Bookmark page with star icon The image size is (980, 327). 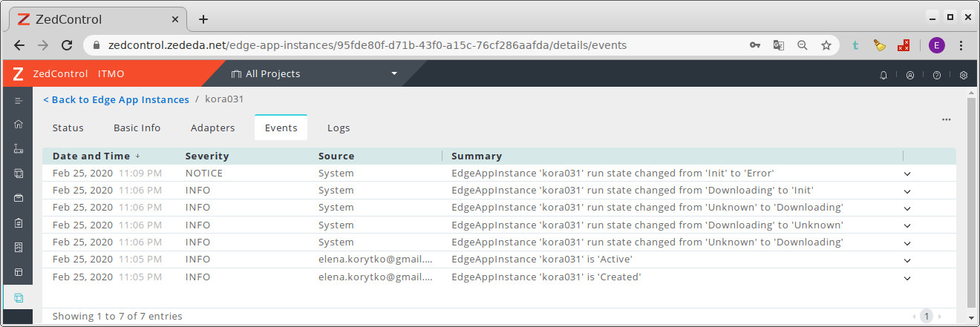pos(826,45)
